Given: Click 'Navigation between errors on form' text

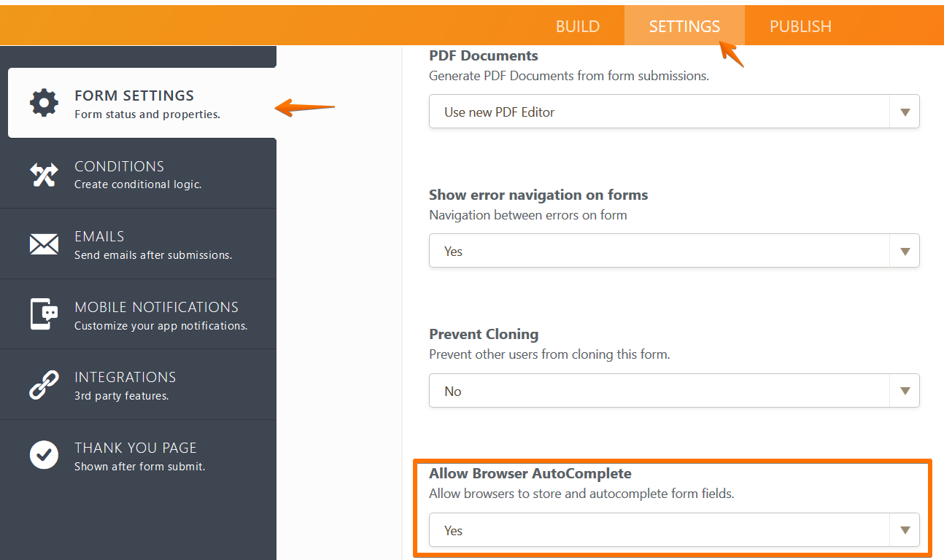Looking at the screenshot, I should coord(528,215).
